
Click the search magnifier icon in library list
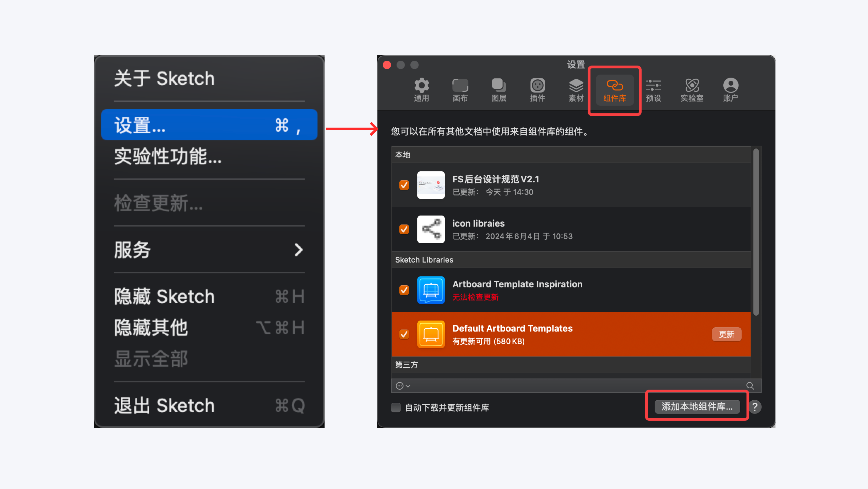point(750,386)
